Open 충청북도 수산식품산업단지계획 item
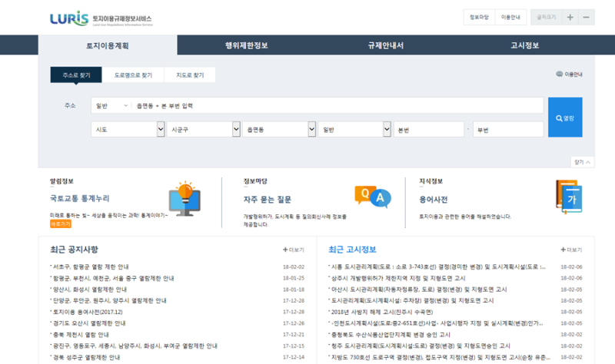 pos(390,335)
